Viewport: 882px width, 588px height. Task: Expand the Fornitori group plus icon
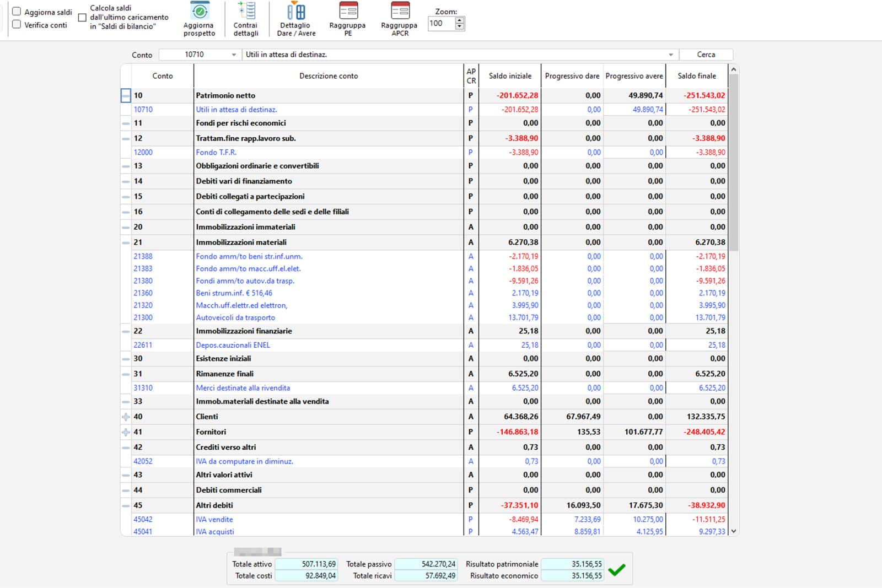(x=126, y=433)
